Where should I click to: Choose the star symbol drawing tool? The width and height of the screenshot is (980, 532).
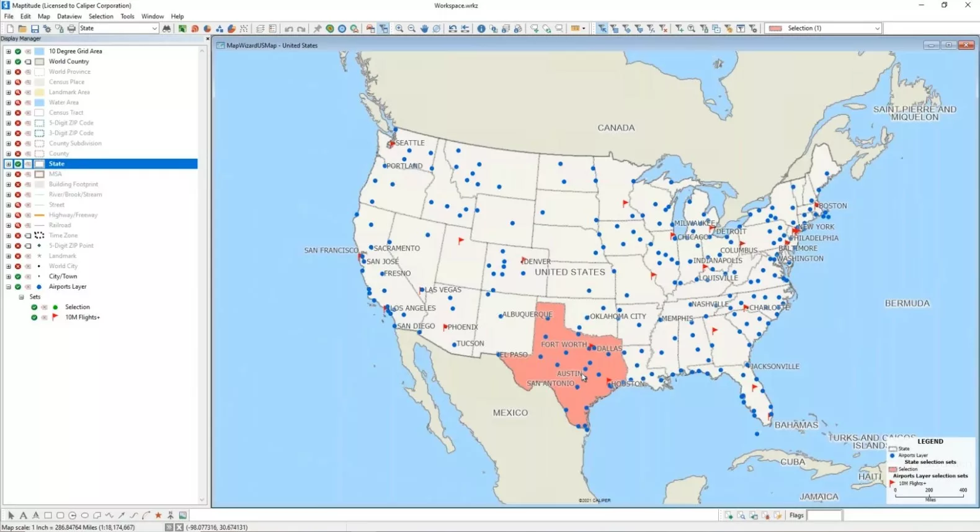point(158,515)
